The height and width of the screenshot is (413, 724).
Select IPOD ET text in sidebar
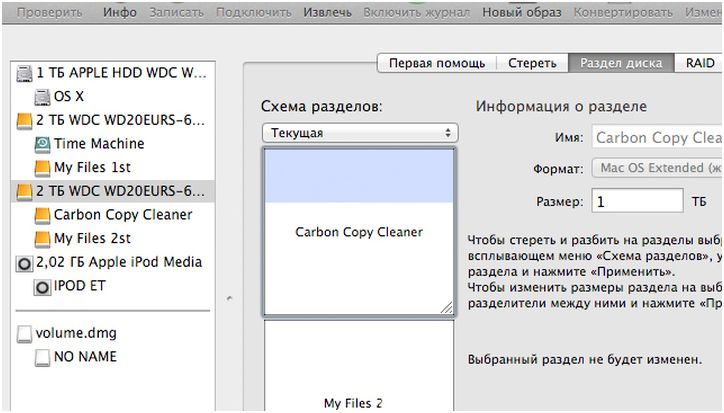[x=79, y=285]
